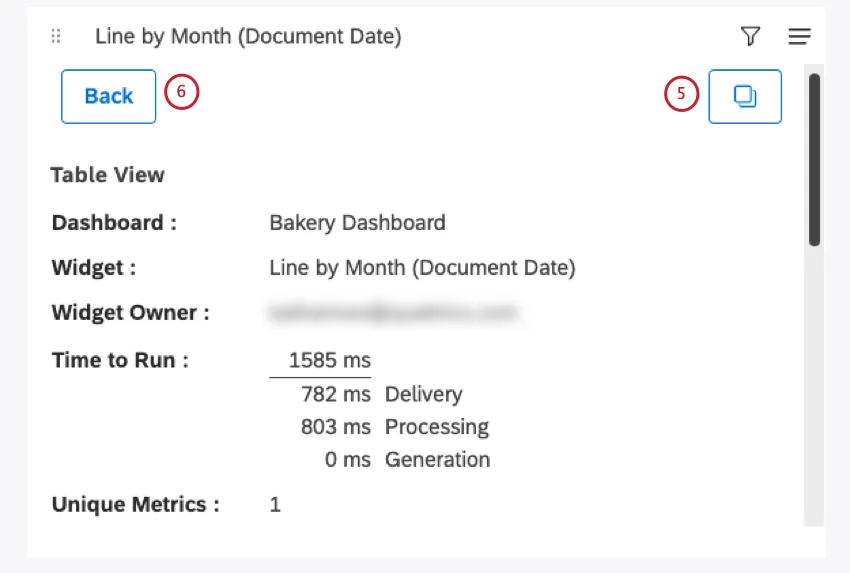
Task: Click the numbered callout marker 5
Action: (x=681, y=95)
